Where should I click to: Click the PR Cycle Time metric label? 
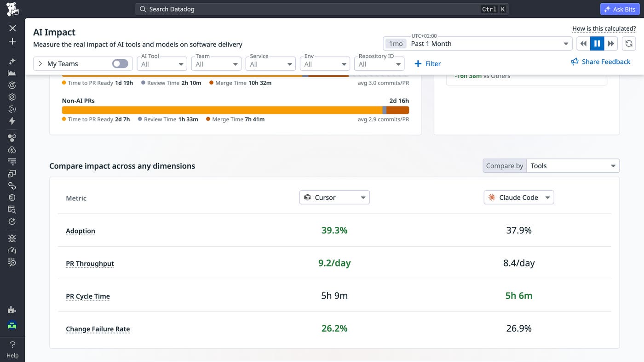click(x=88, y=296)
